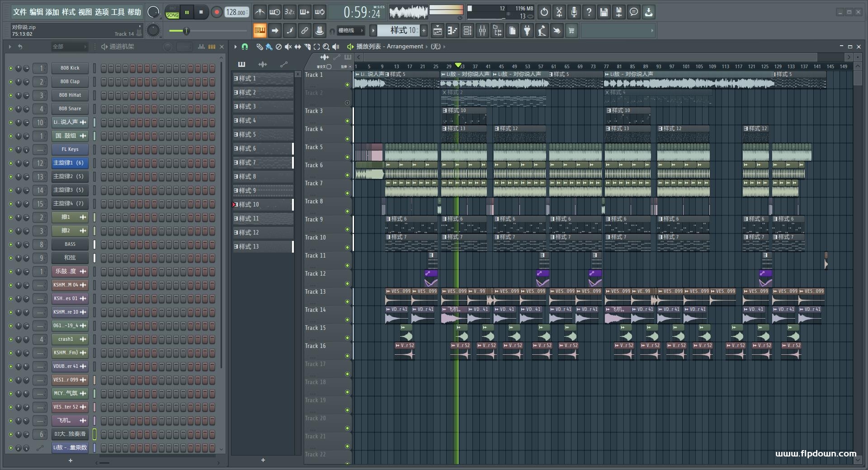Mute the 808 Clap channel LED
Image resolution: width=868 pixels, height=470 pixels.
pos(11,82)
